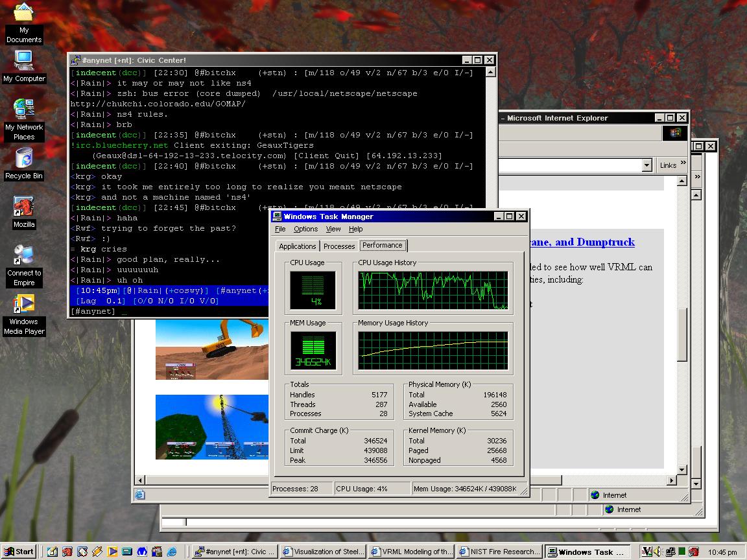Open the File menu in Task Manager

(280, 229)
